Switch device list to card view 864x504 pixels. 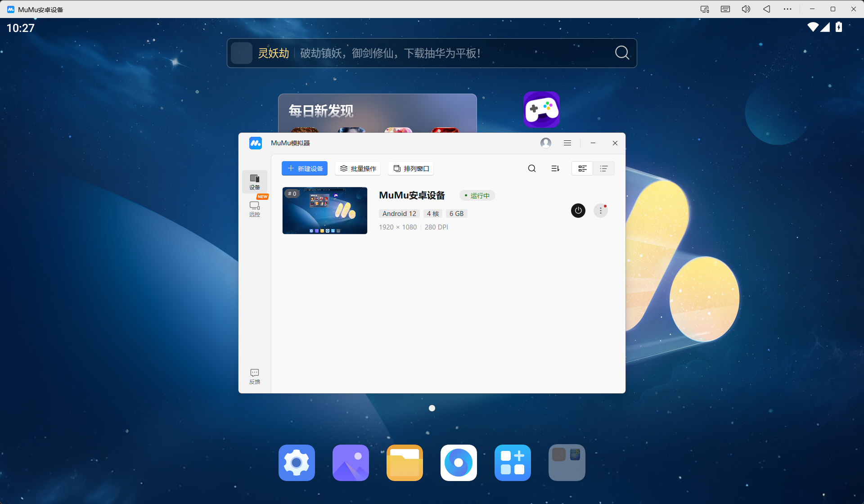(582, 168)
